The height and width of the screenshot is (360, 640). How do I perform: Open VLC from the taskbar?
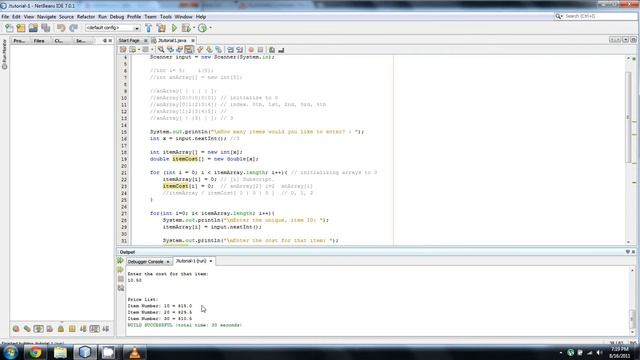coord(134,352)
